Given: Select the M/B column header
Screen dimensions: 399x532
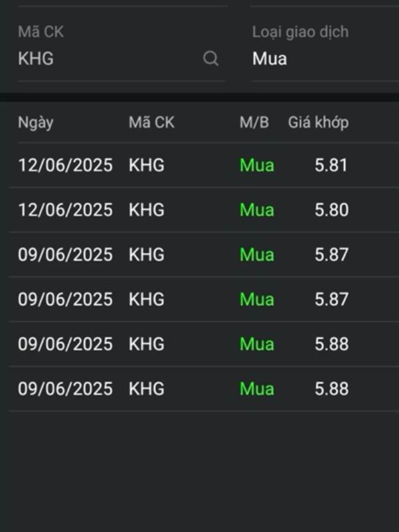Looking at the screenshot, I should click(254, 122).
